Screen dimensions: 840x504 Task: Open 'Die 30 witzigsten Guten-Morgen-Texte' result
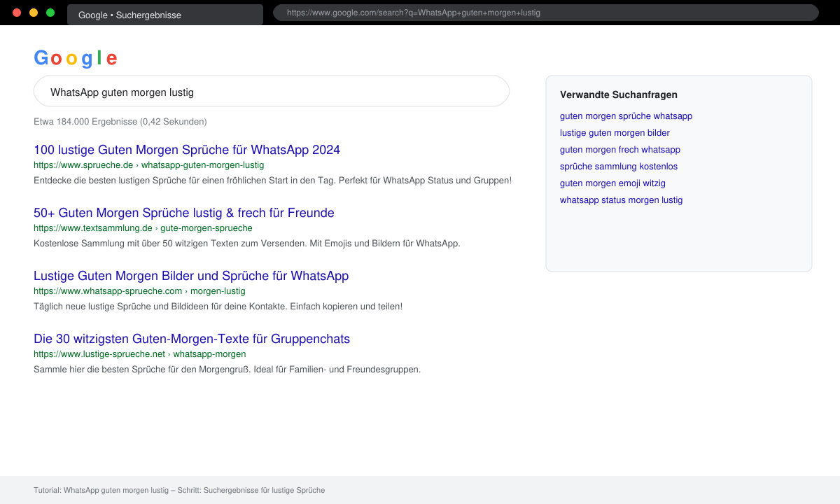click(192, 339)
